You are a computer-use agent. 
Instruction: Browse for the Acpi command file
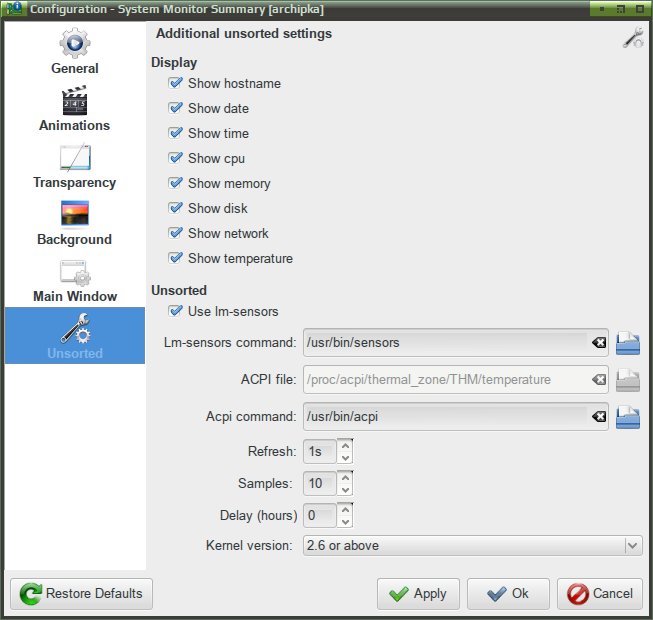[628, 416]
